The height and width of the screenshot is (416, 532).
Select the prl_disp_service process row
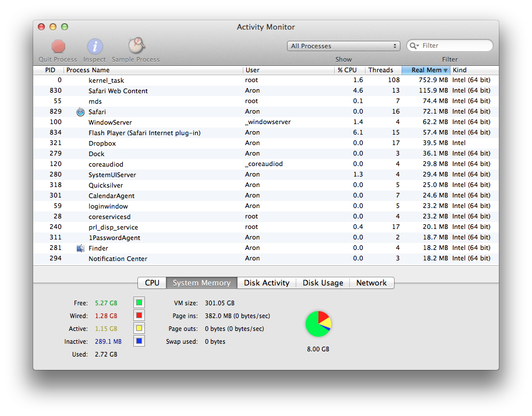click(266, 227)
